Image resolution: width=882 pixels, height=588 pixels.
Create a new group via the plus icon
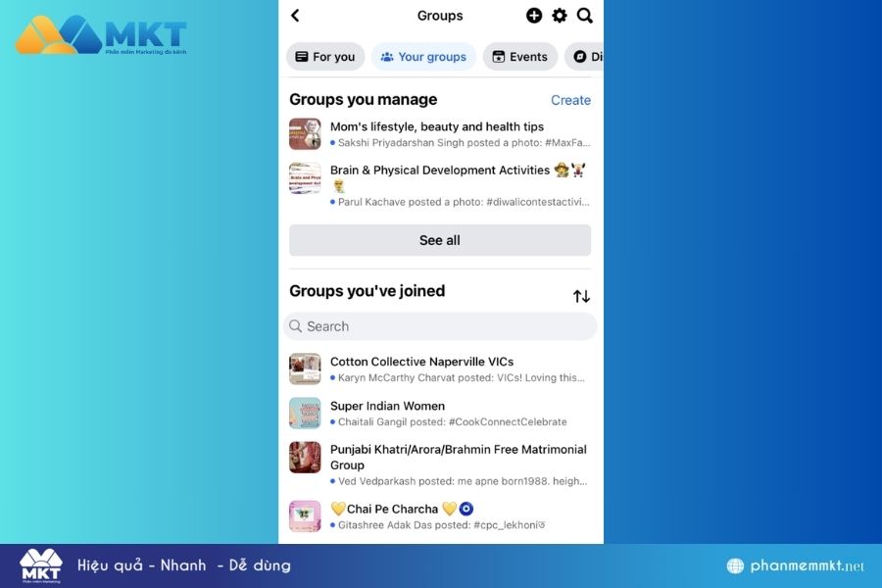pyautogui.click(x=534, y=16)
